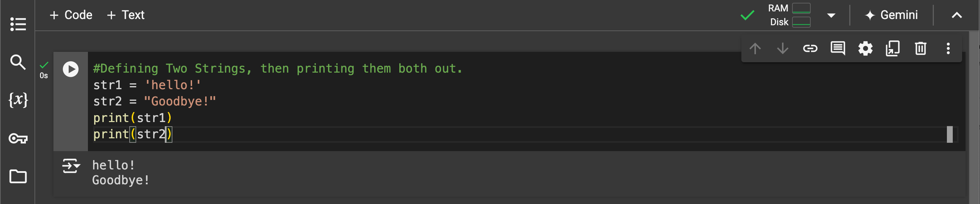Add a comment to the cell
Image resolution: width=980 pixels, height=204 pixels.
pos(838,49)
